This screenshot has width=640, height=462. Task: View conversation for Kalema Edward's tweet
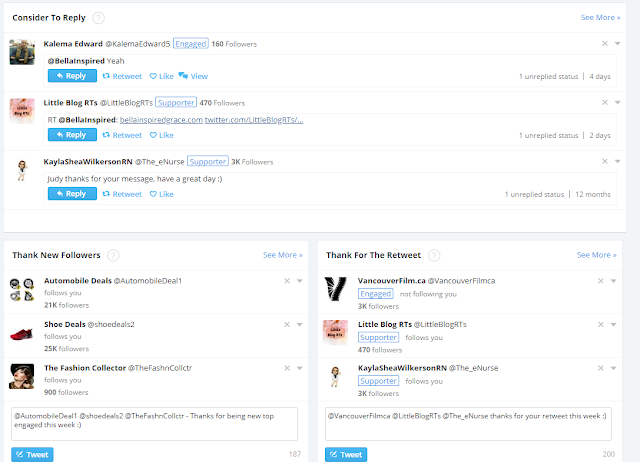tap(193, 76)
